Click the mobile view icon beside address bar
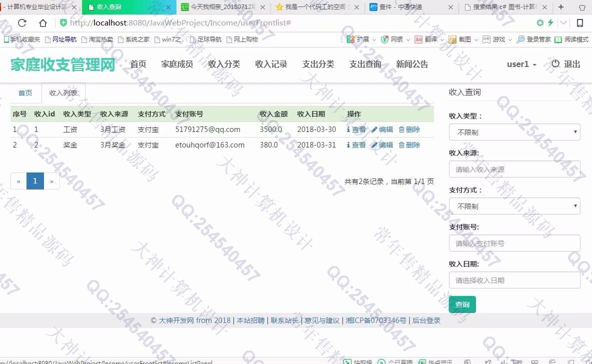The image size is (592, 364). [580, 23]
